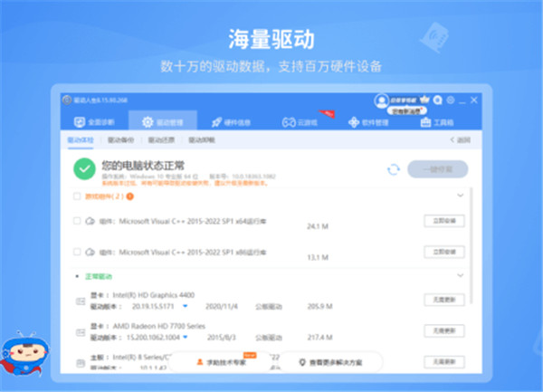Click the green 正常驱动 section heading
Screen dimensions: 543x392
[99, 276]
